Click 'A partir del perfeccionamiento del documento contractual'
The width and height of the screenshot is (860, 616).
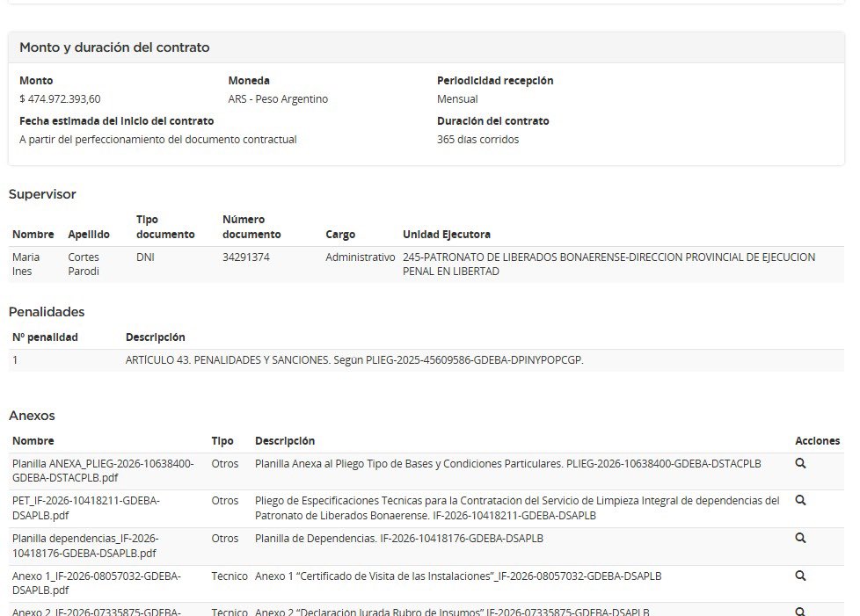coord(158,140)
